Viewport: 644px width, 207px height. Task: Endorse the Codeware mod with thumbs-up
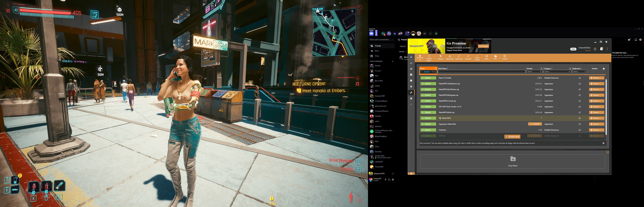[580, 130]
